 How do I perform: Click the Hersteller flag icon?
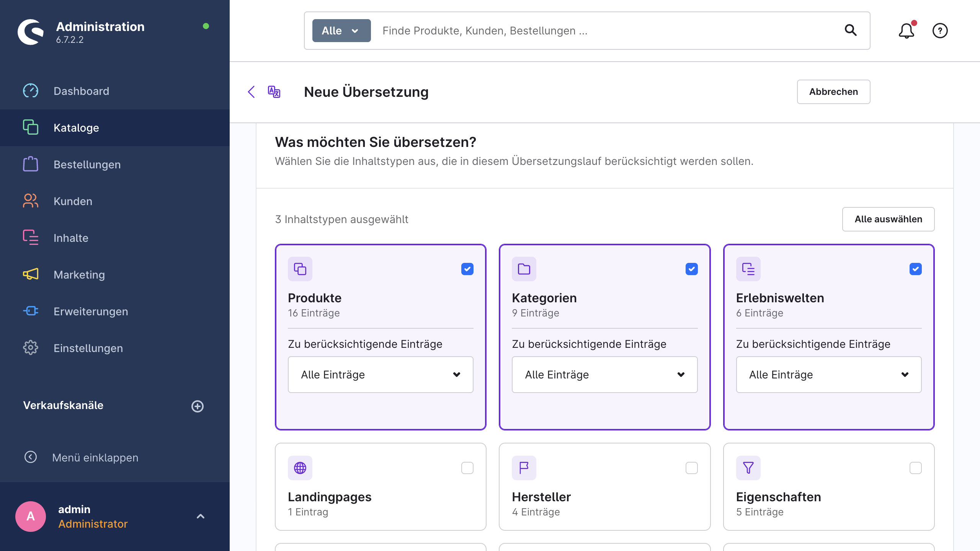524,468
